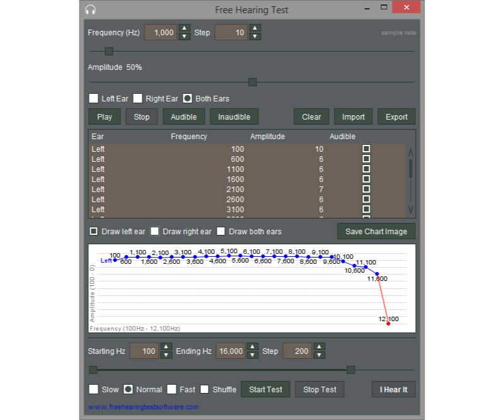Image resolution: width=504 pixels, height=420 pixels.
Task: Decrease Starting Hz with down arrow
Action: (166, 355)
